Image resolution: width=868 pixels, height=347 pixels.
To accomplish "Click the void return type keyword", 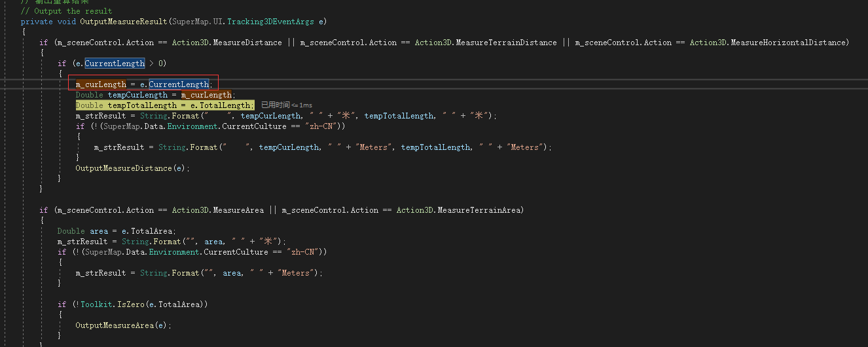I will [66, 22].
